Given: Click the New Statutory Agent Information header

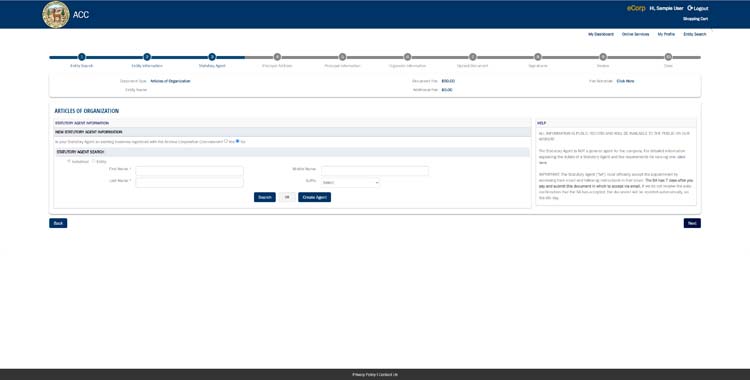Looking at the screenshot, I should coord(292,132).
